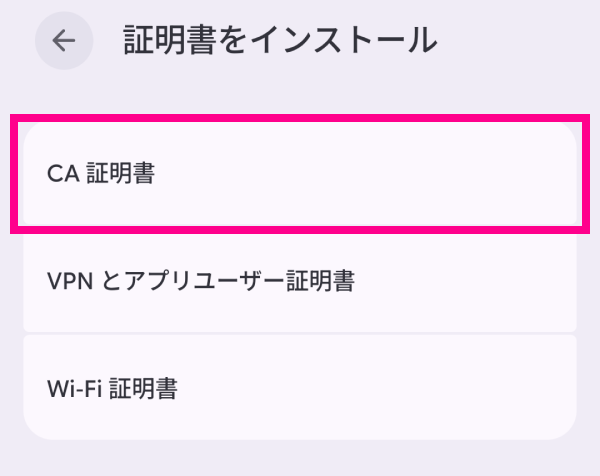
Task: Select VPN とアプリユーザー証明書 entry
Action: pos(299,281)
